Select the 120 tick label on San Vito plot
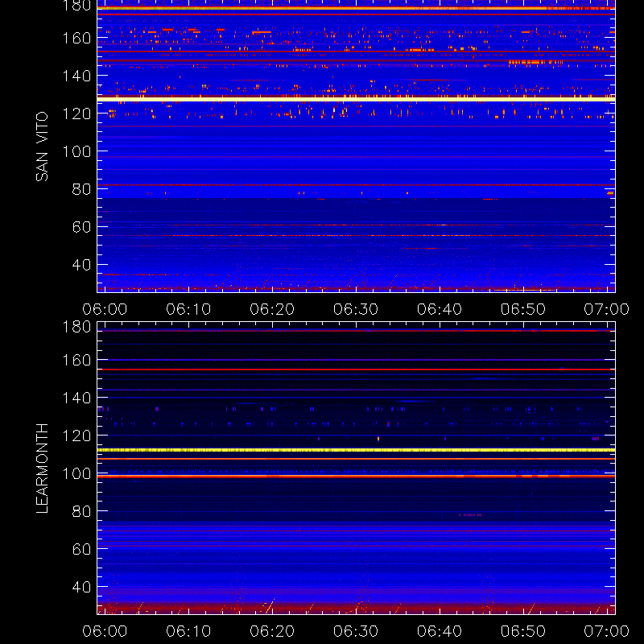Image resolution: width=644 pixels, height=644 pixels. (76, 114)
